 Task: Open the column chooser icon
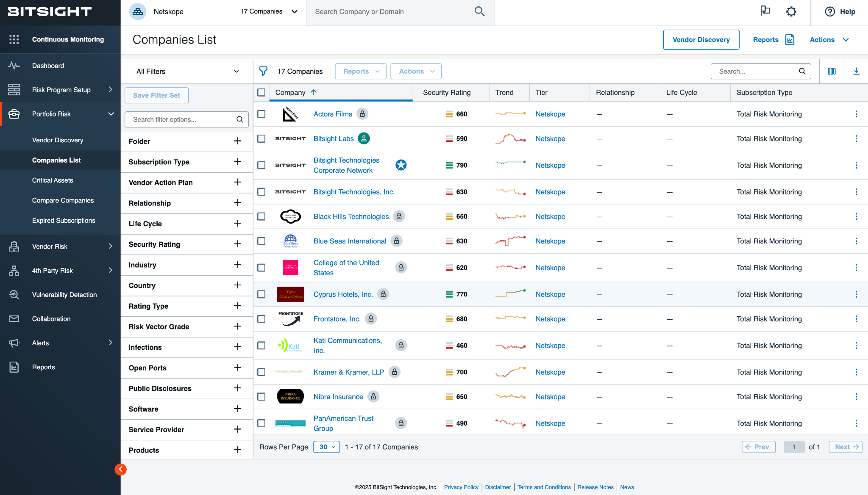point(832,71)
